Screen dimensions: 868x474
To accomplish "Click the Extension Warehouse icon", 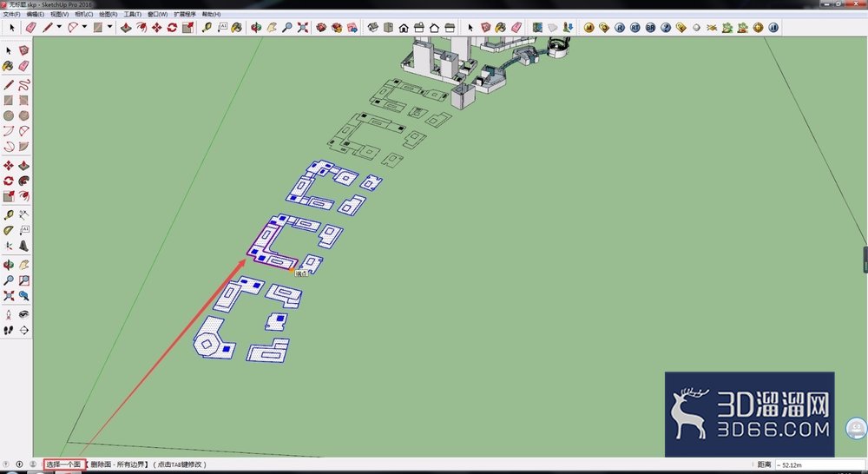I will [352, 27].
